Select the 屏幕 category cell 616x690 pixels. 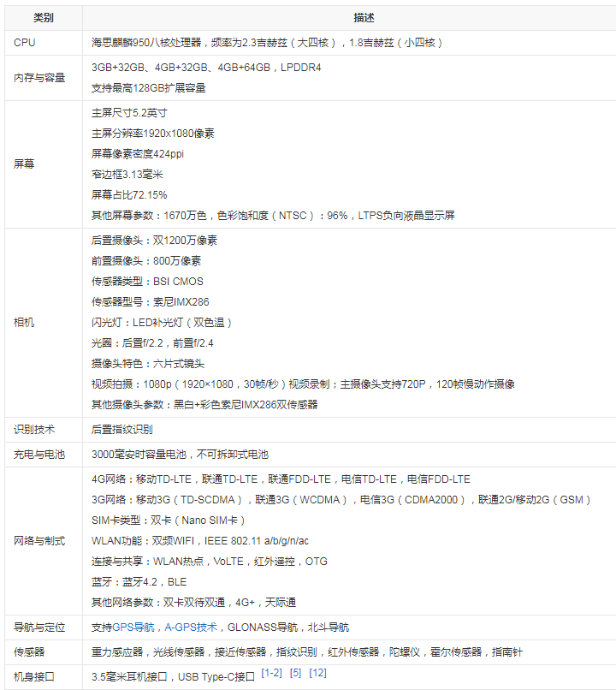[44, 164]
